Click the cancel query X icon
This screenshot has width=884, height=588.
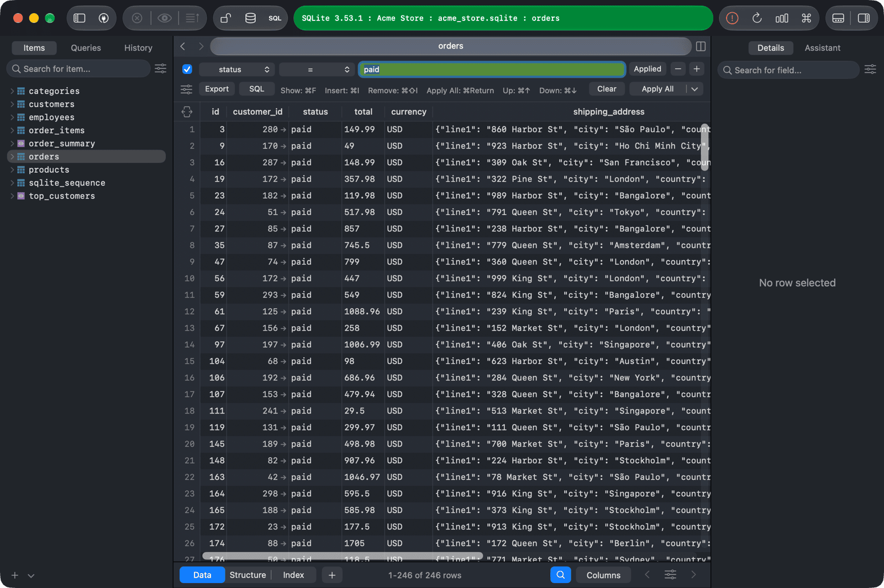point(137,18)
